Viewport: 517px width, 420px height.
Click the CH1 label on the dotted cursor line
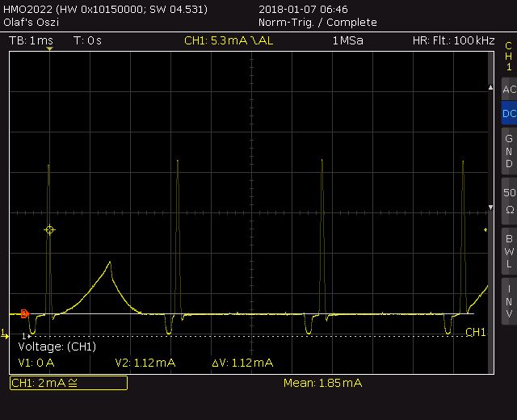click(x=476, y=332)
